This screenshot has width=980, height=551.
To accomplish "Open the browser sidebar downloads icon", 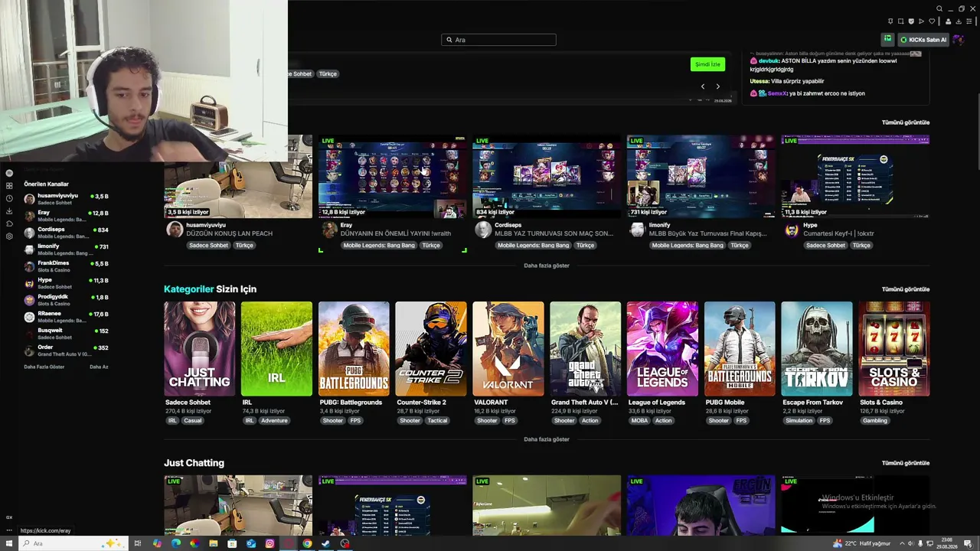I will click(x=9, y=210).
